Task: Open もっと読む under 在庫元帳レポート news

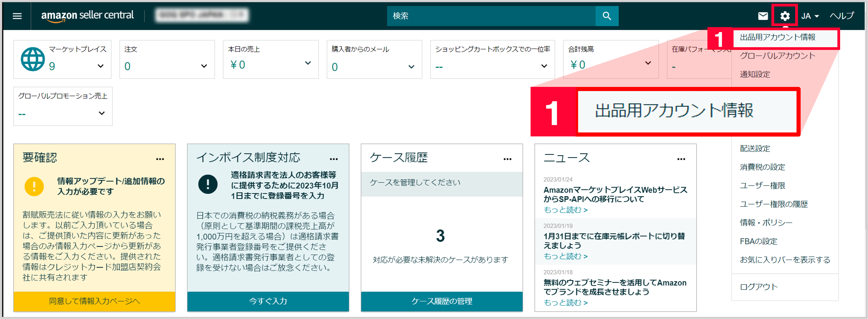Action: 565,256
